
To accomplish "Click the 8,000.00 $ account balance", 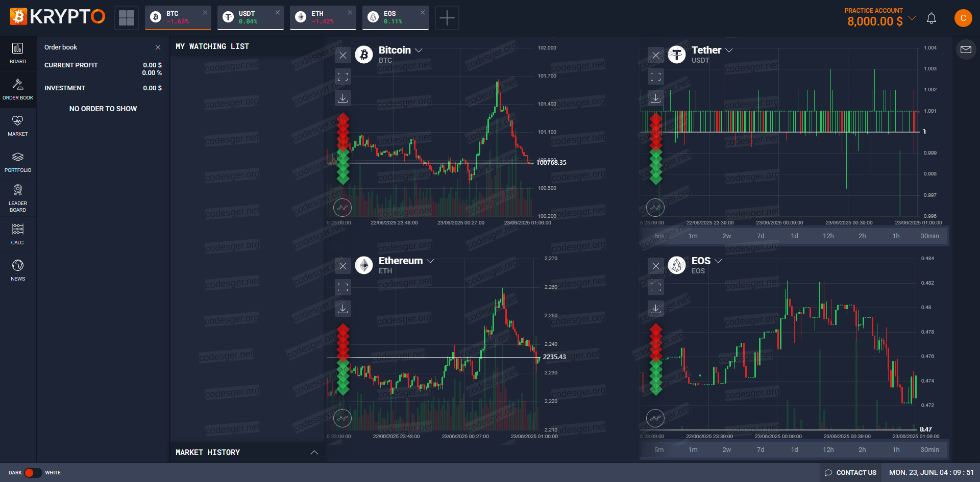I will [875, 21].
